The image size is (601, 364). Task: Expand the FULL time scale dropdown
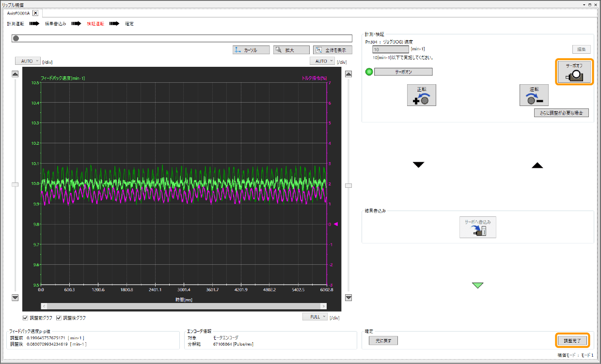pyautogui.click(x=315, y=317)
